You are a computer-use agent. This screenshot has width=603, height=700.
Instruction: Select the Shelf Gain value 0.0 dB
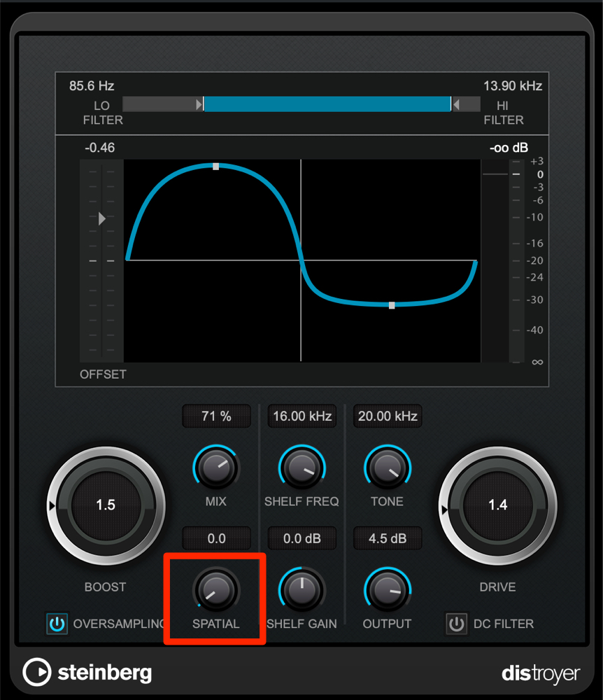302,538
